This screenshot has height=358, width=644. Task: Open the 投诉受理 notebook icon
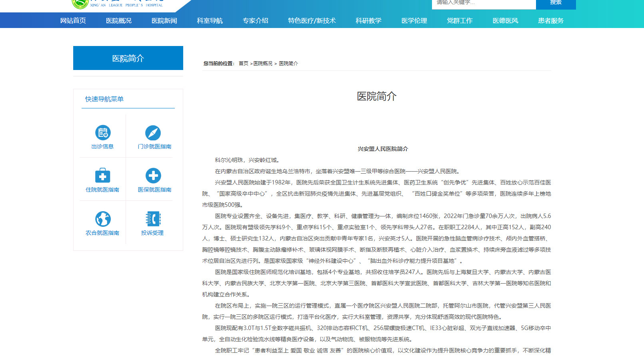pyautogui.click(x=153, y=219)
